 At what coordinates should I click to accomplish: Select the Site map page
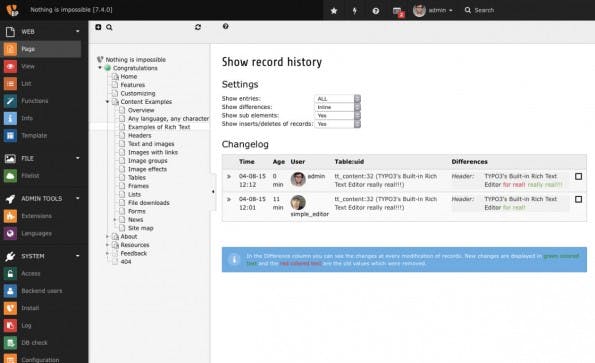(x=140, y=228)
